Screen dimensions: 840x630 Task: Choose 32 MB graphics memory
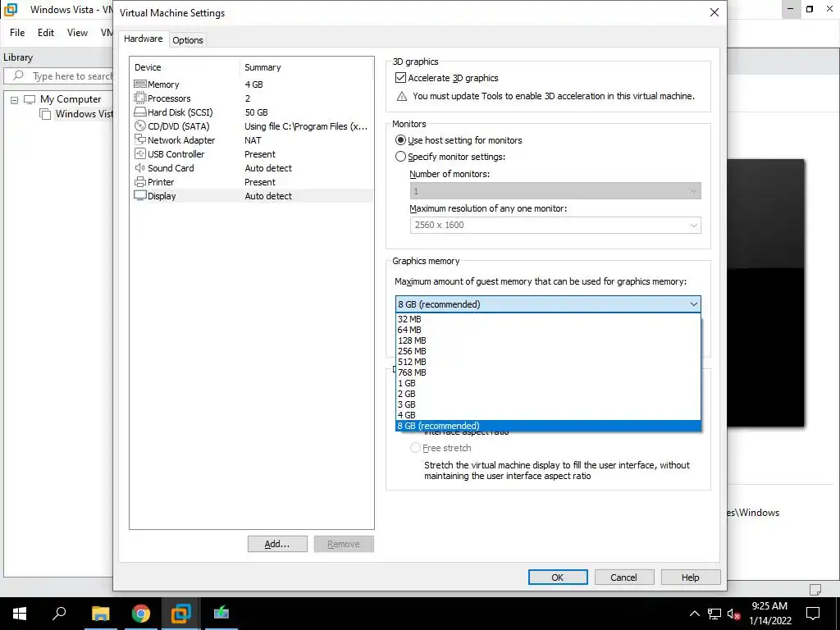pyautogui.click(x=548, y=319)
